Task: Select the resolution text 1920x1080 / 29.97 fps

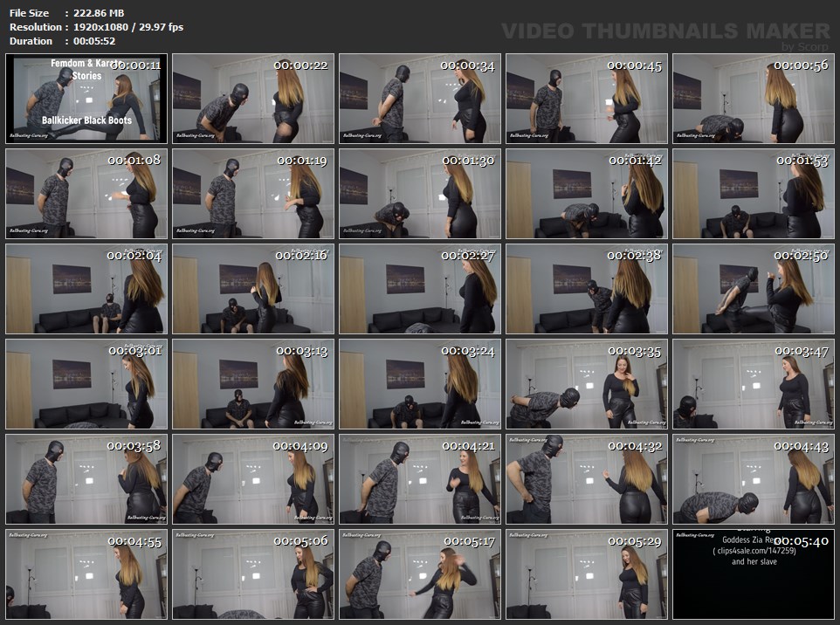Action: tap(128, 27)
